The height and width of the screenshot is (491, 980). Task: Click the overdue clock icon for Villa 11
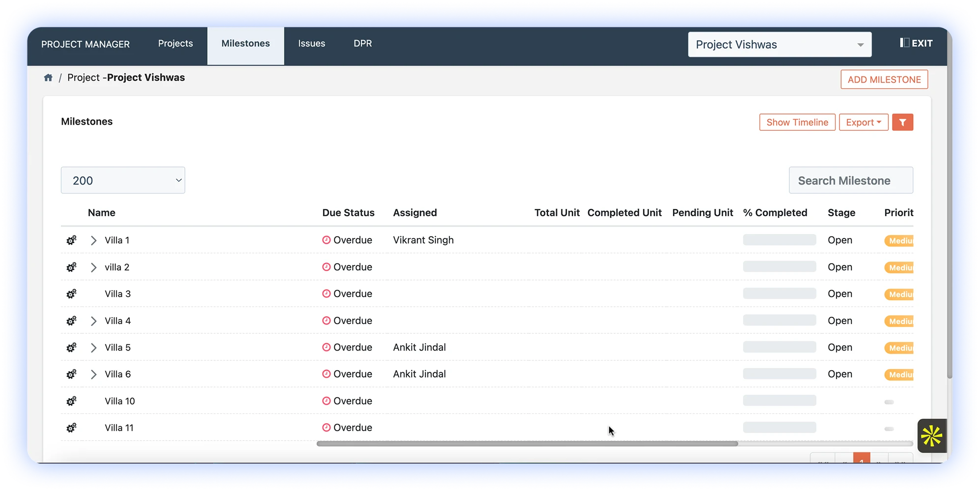pos(326,427)
